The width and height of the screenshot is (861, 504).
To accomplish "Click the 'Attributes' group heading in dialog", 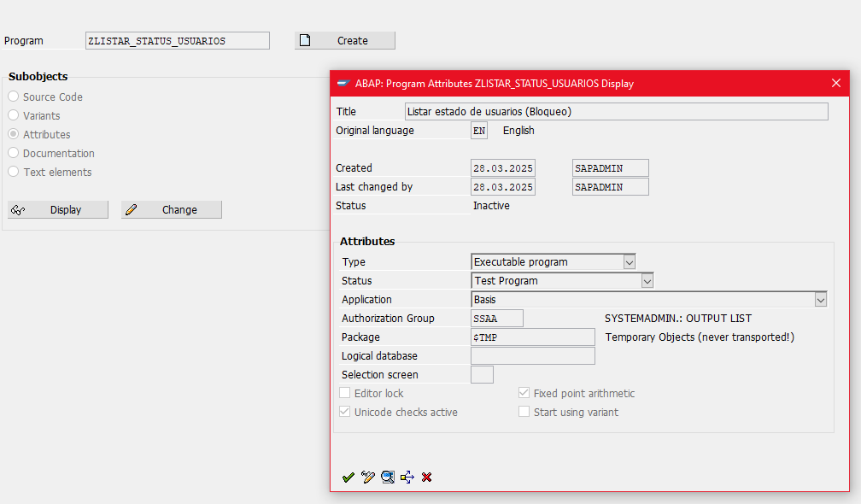I will click(x=367, y=241).
